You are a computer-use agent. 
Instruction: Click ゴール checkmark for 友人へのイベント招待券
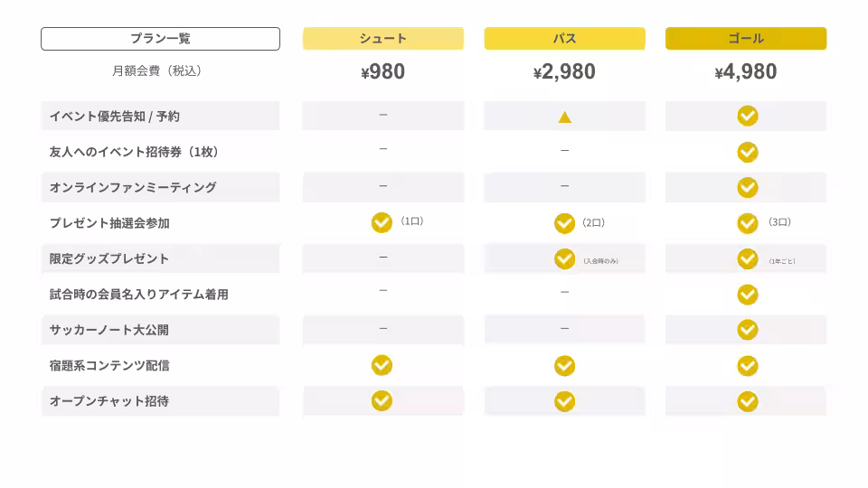point(747,152)
